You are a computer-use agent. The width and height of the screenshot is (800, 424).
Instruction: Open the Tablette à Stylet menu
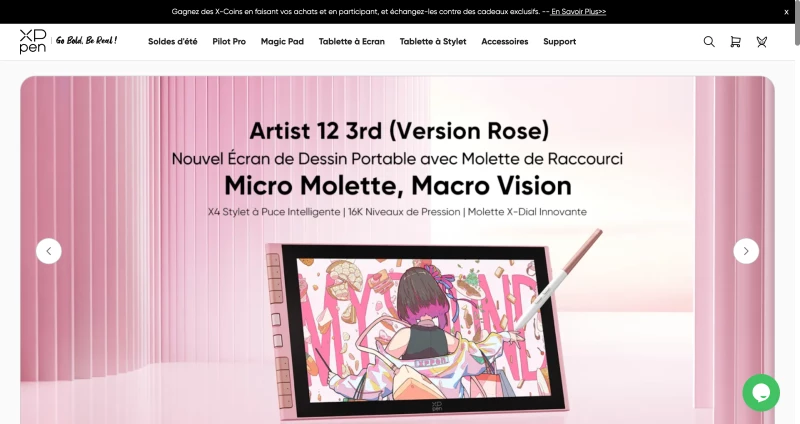(x=433, y=42)
